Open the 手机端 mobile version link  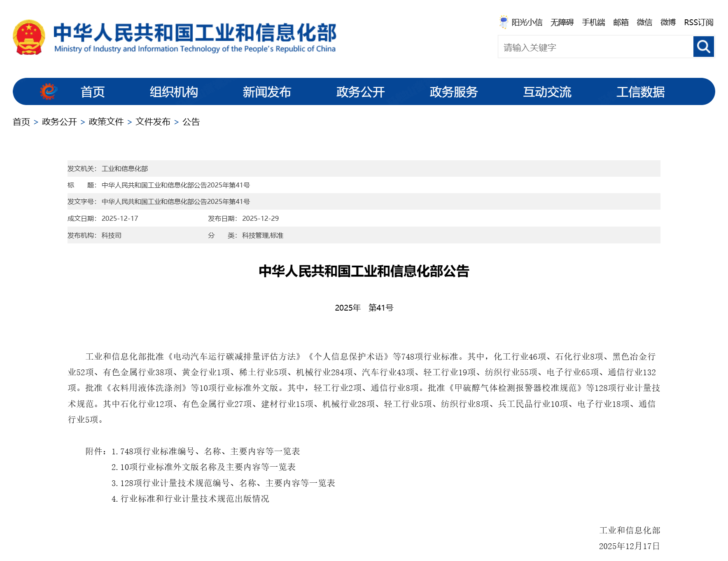click(x=594, y=22)
